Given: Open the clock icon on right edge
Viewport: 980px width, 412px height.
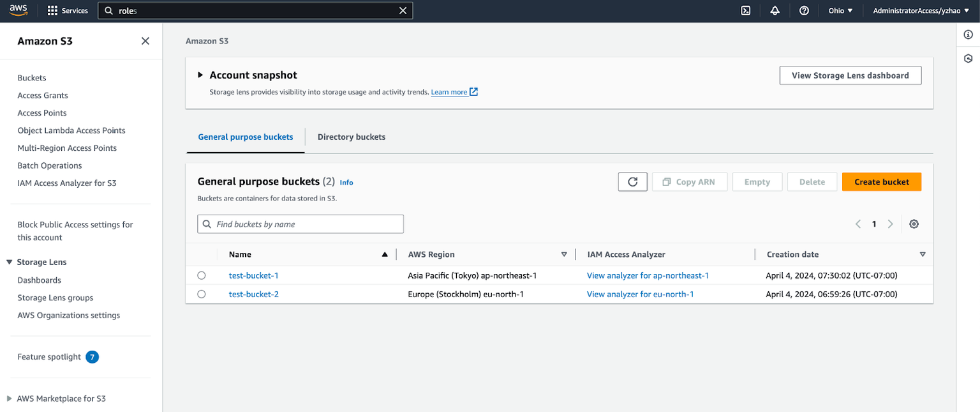Looking at the screenshot, I should pyautogui.click(x=968, y=59).
